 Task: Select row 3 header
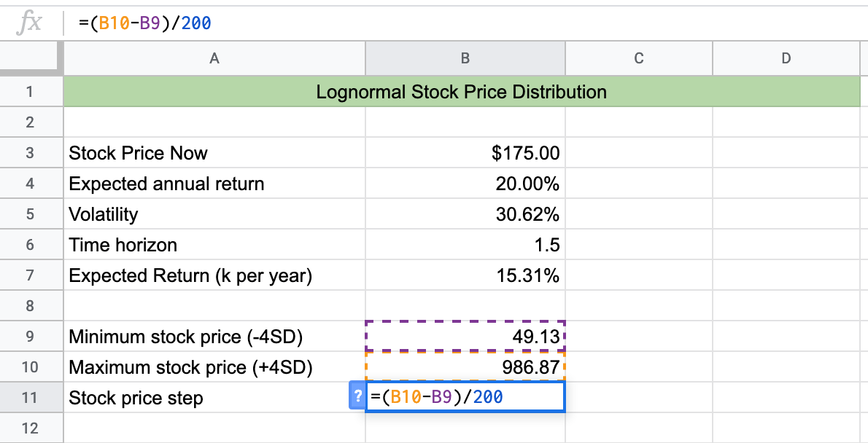tap(31, 152)
